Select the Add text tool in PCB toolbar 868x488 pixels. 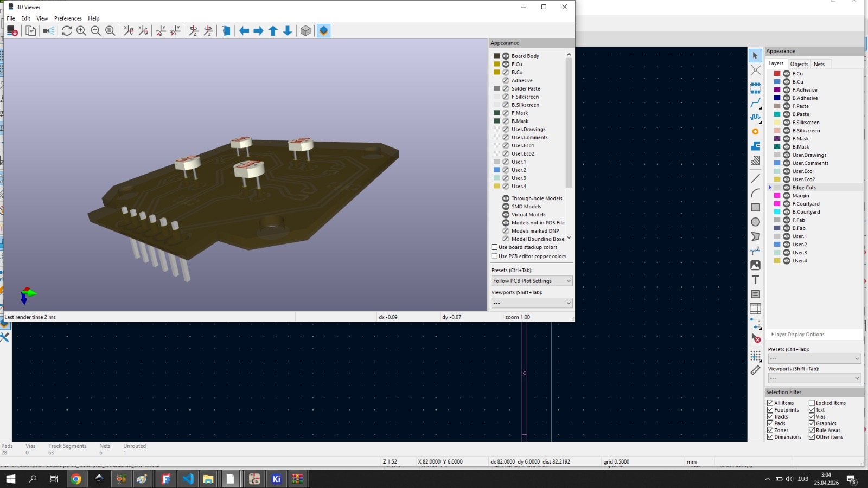755,280
